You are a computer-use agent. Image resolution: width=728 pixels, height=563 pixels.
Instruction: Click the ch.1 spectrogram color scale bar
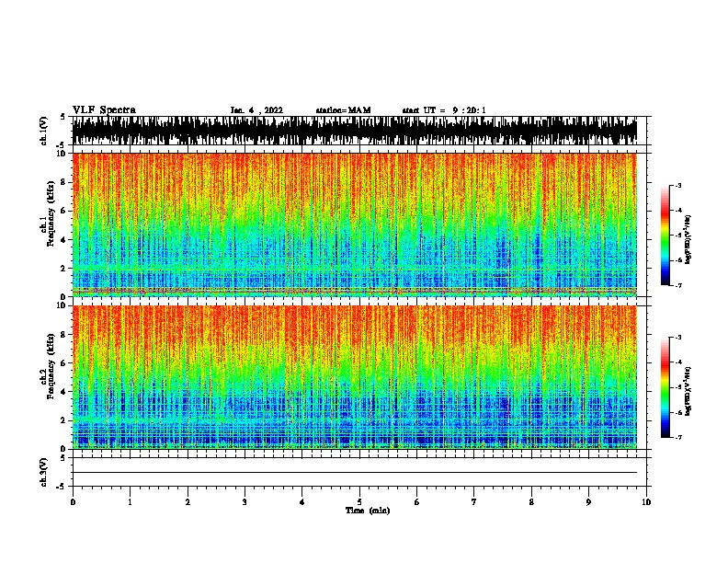pos(665,236)
